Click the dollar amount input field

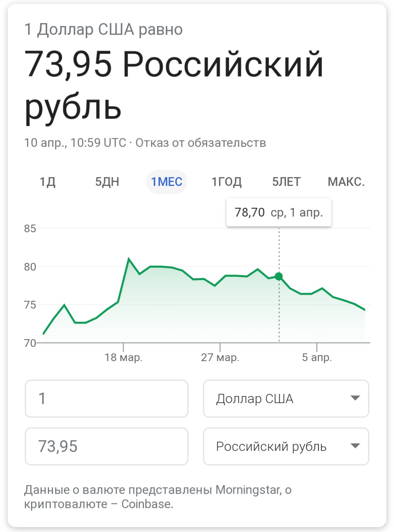pyautogui.click(x=107, y=399)
